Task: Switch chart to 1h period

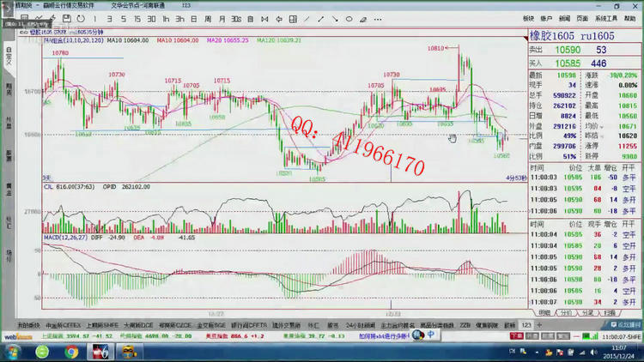Action: [x=166, y=19]
